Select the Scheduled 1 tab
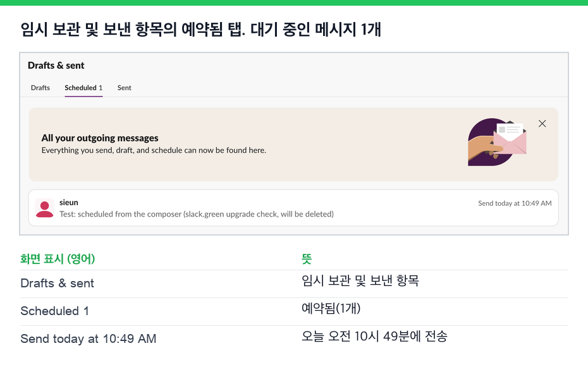 [83, 88]
